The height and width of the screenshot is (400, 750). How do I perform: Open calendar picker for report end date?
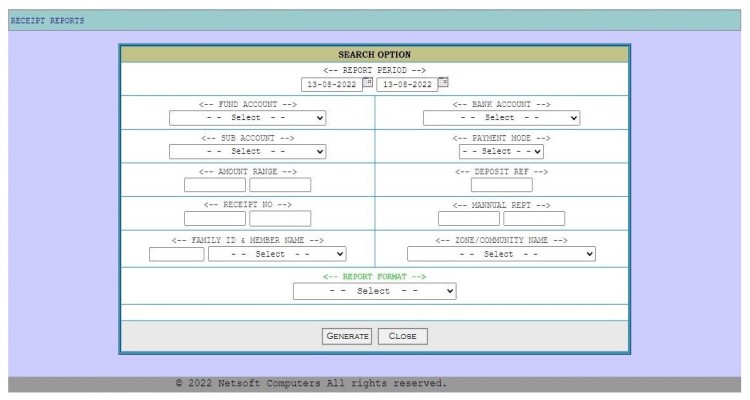click(x=444, y=83)
